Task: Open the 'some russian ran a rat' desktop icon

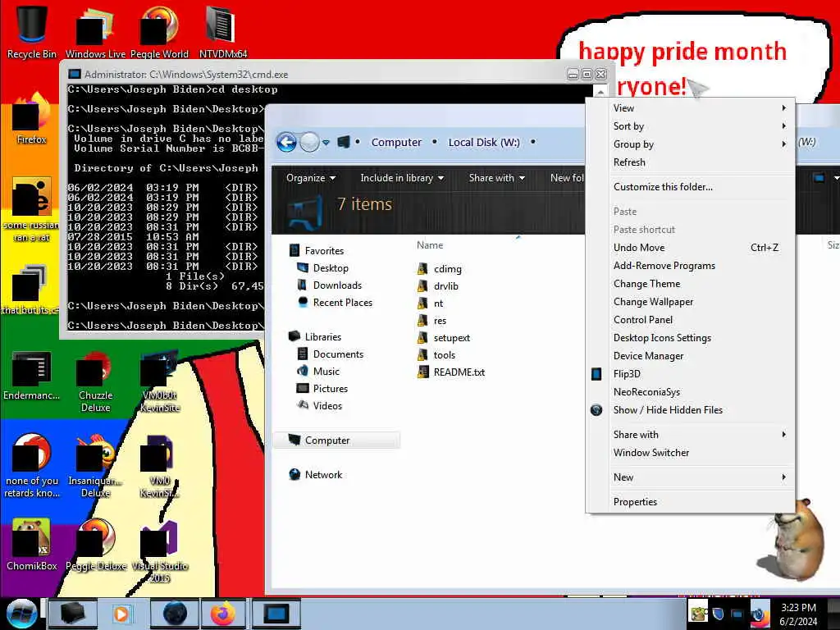Action: [32, 209]
